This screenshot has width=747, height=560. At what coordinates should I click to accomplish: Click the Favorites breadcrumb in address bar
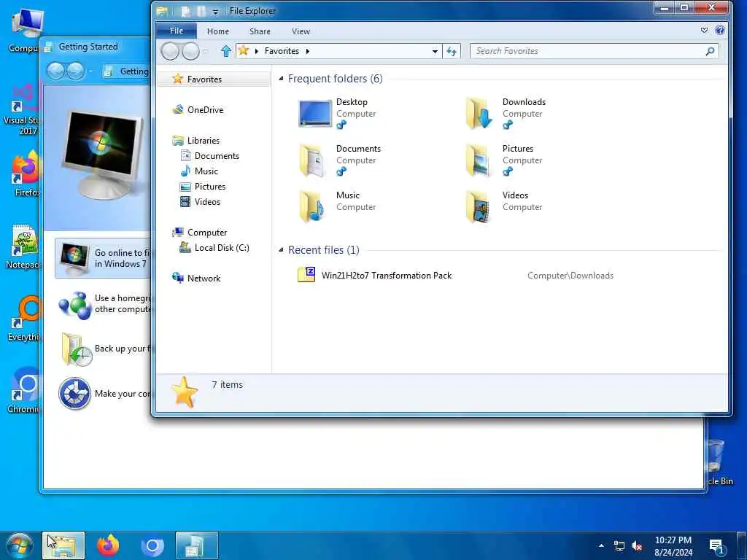click(282, 51)
